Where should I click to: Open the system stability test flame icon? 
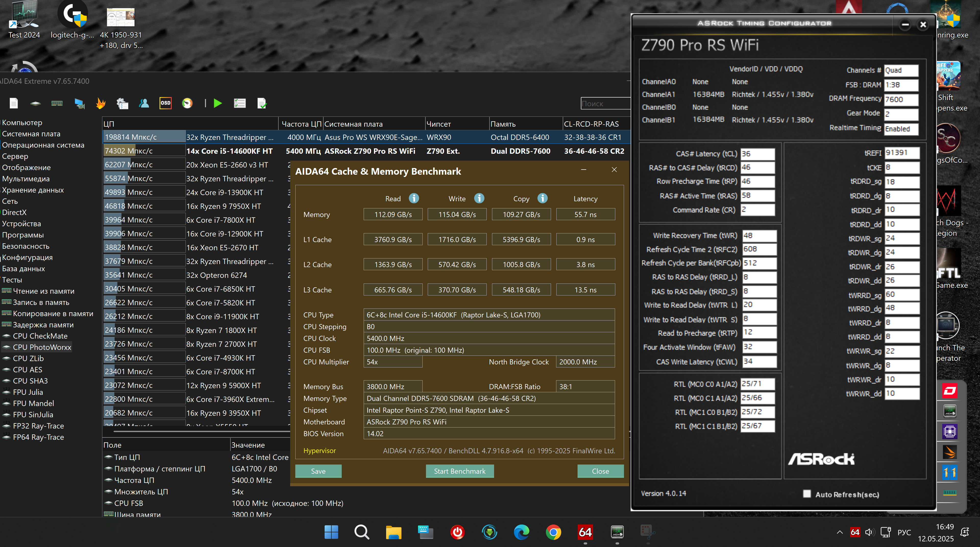pyautogui.click(x=101, y=103)
